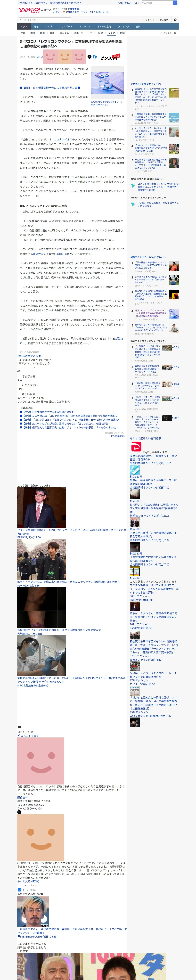196x980 pixels.
Task: Close the SmartFLASH recommended article with ×
Action: tap(18, 940)
